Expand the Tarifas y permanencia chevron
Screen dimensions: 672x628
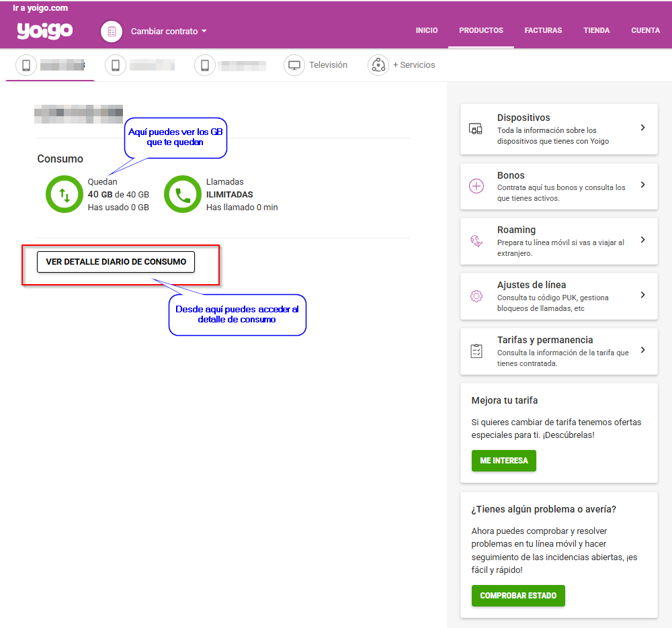[642, 350]
